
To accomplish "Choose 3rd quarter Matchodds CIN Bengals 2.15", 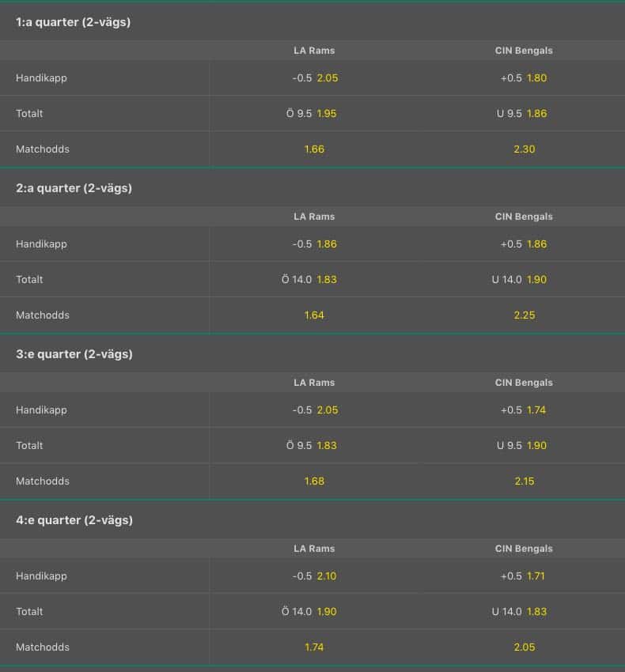I will (523, 481).
